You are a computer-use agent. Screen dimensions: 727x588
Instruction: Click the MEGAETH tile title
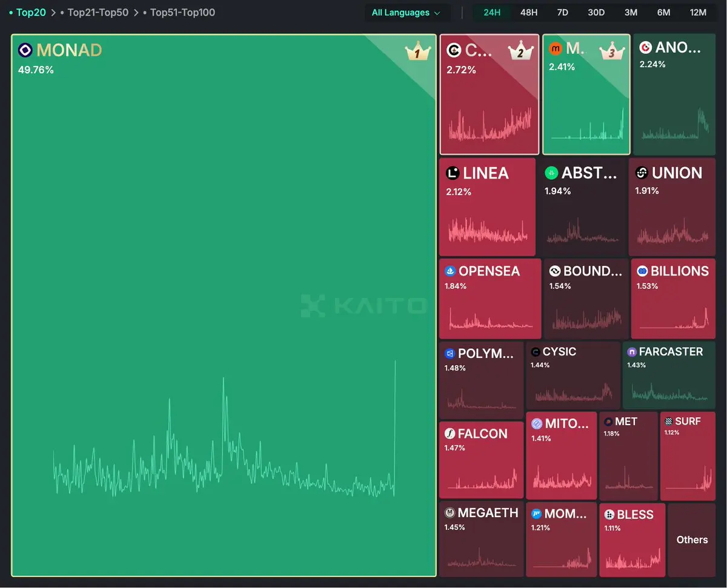(x=488, y=513)
